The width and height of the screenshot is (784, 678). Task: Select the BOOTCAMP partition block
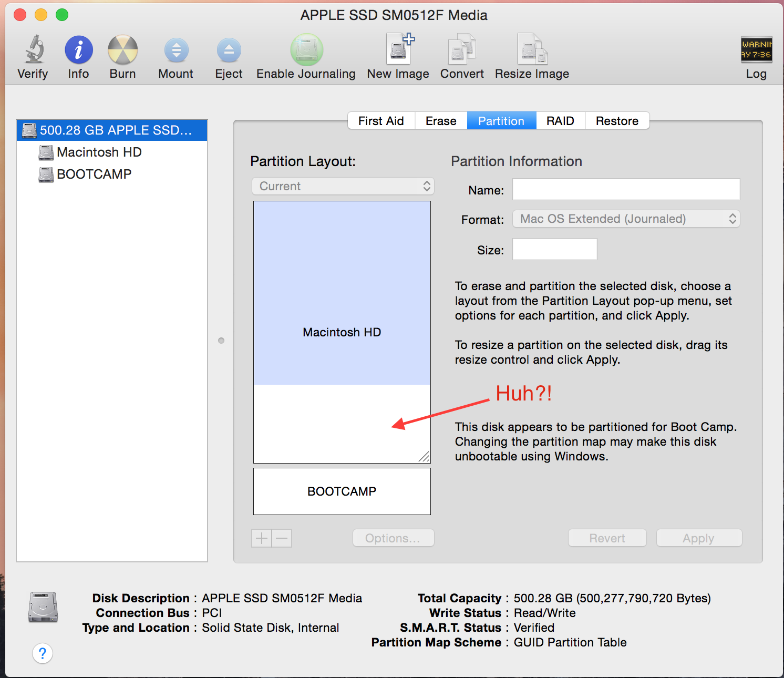click(x=342, y=491)
